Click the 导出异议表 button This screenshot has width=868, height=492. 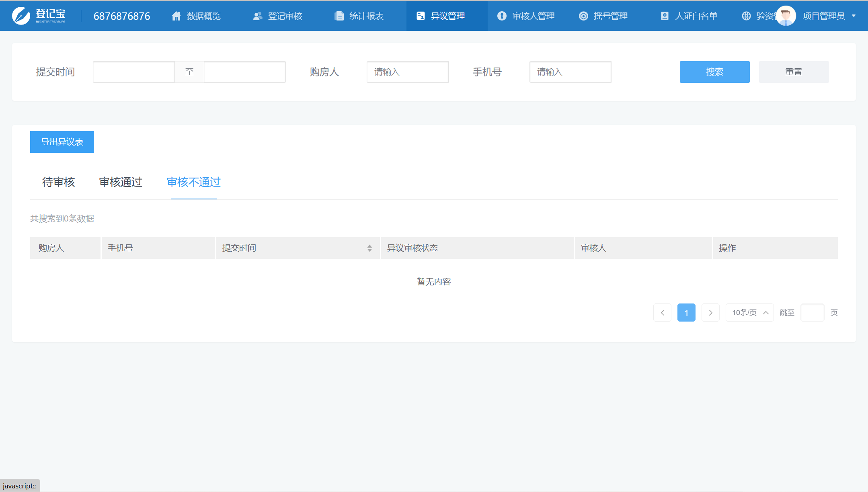click(x=62, y=142)
